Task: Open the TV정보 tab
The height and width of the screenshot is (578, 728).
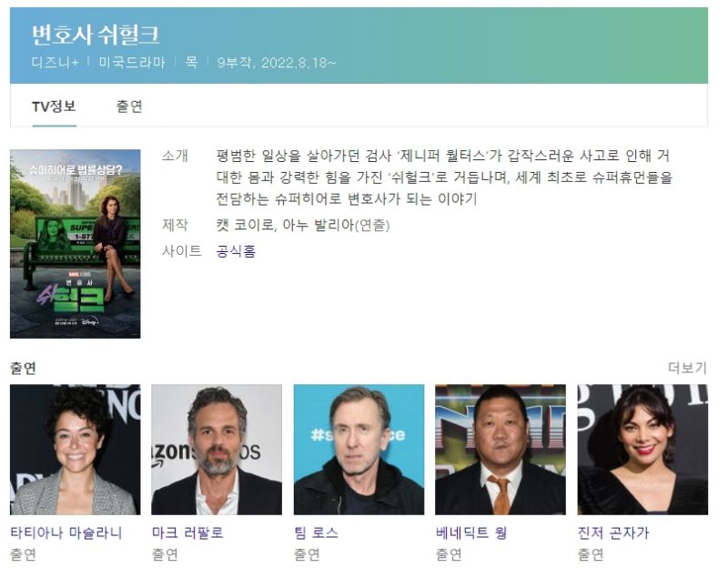Action: point(54,106)
